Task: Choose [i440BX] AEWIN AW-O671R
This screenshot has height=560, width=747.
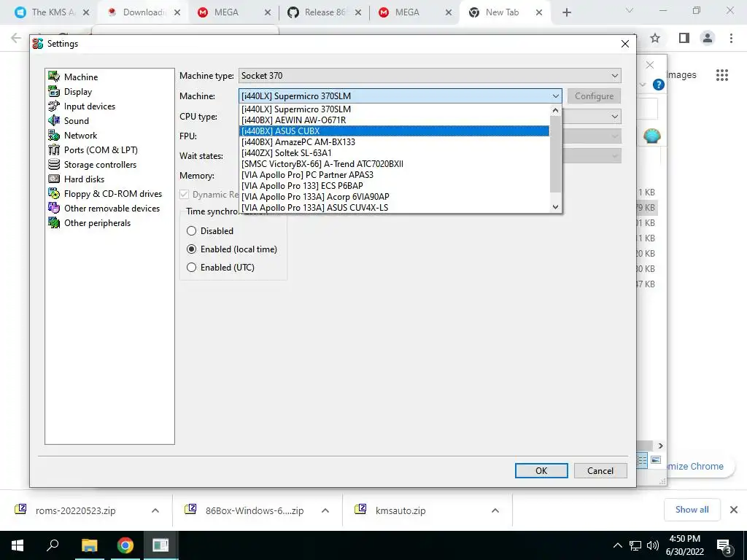Action: tap(395, 120)
